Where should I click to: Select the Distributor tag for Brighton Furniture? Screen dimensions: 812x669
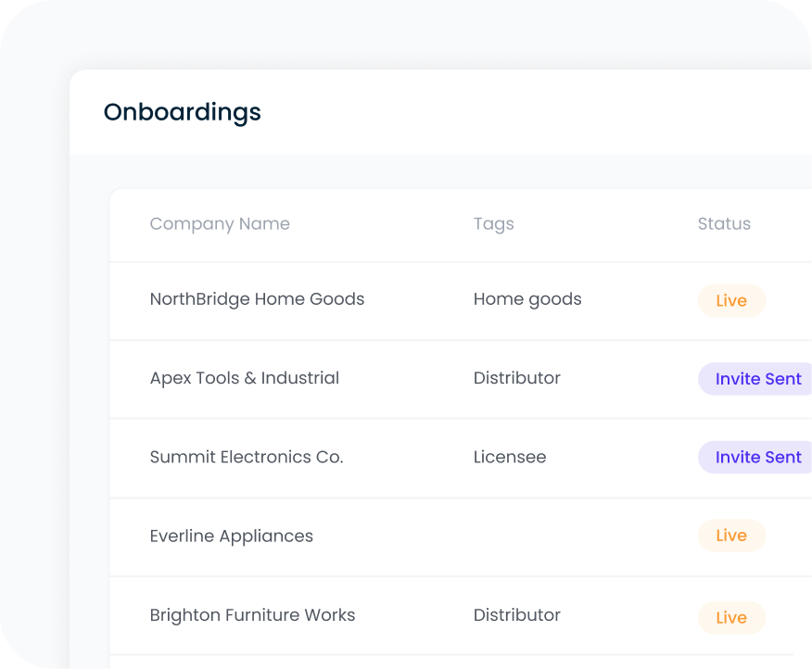click(516, 615)
